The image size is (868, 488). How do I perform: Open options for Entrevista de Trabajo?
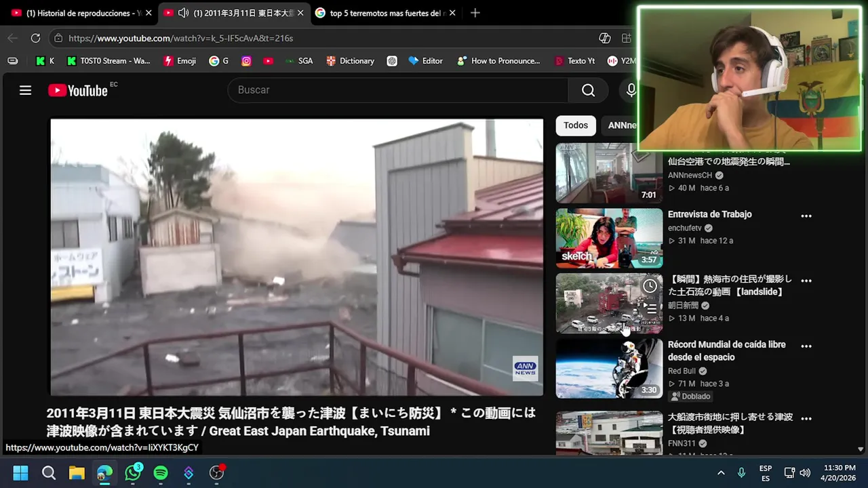806,216
